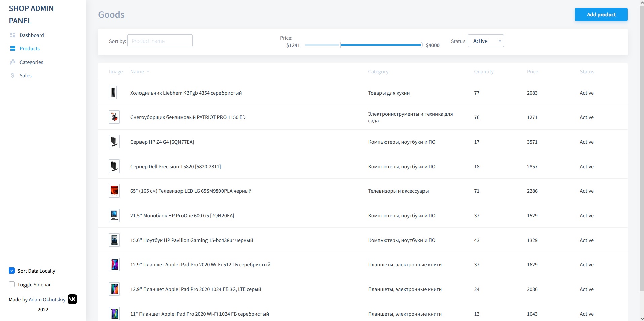The height and width of the screenshot is (321, 644).
Task: Click the Categories icon in sidebar
Action: point(13,62)
